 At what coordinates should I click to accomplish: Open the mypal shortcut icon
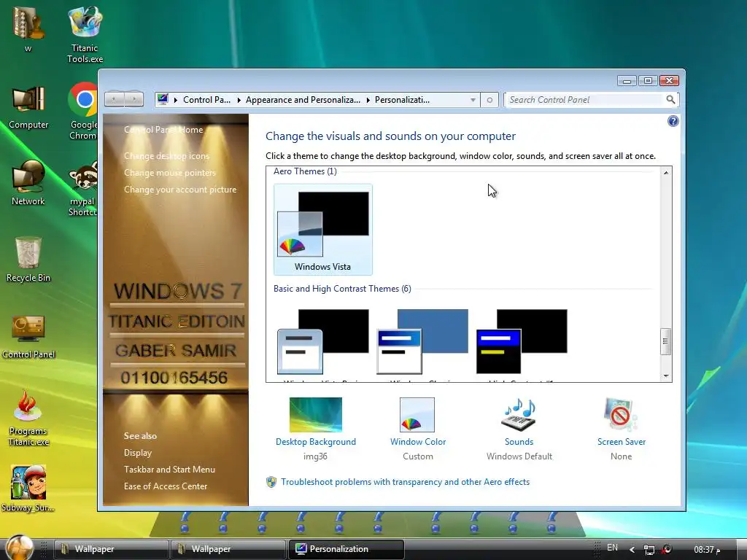tap(83, 189)
